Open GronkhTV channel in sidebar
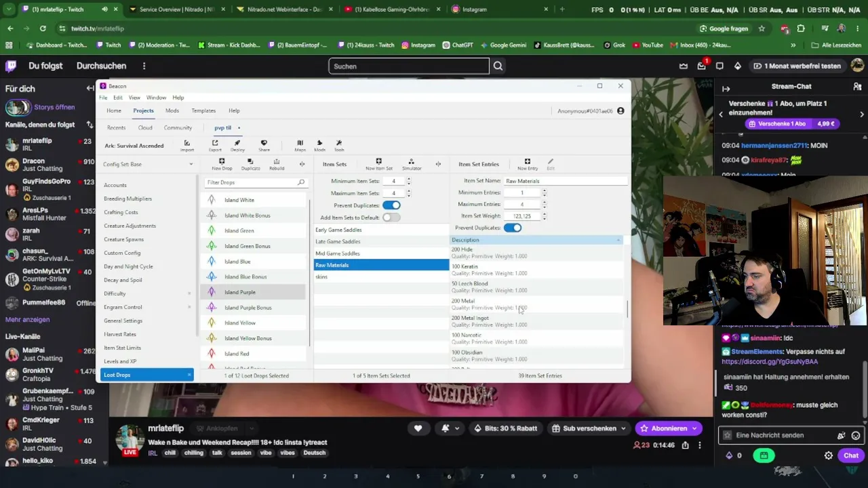The width and height of the screenshot is (868, 488). pyautogui.click(x=51, y=375)
